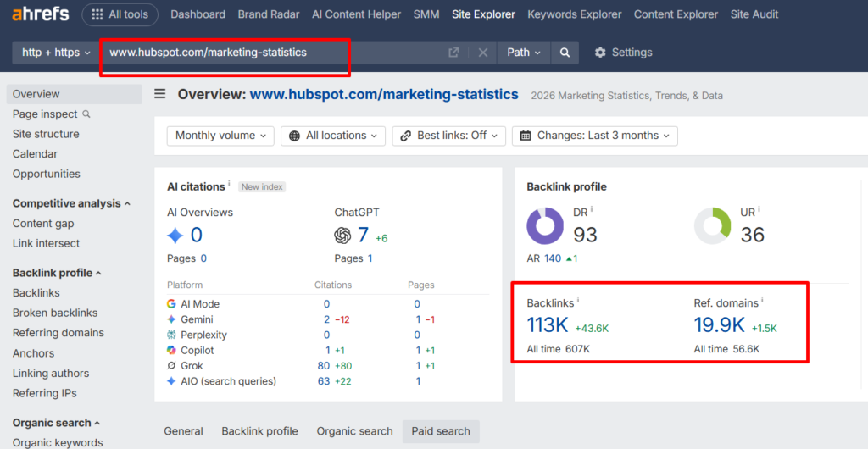This screenshot has width=868, height=449.
Task: Open the All locations dropdown
Action: (x=332, y=136)
